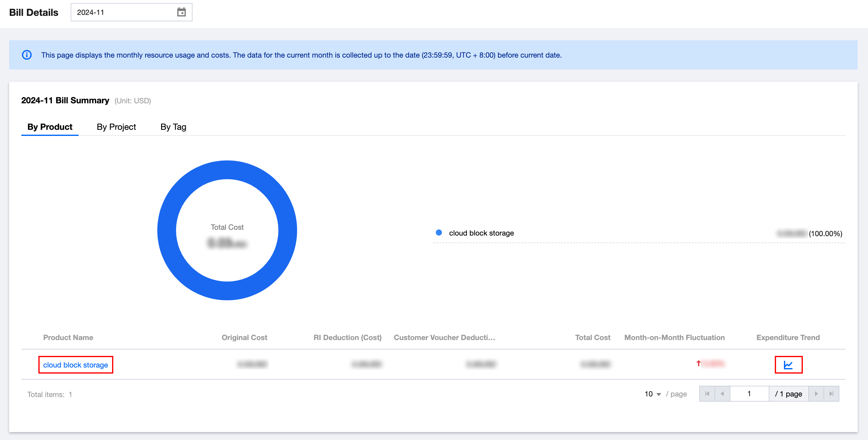Image resolution: width=868 pixels, height=440 pixels.
Task: Click the blue donut chart ring
Action: click(x=227, y=170)
